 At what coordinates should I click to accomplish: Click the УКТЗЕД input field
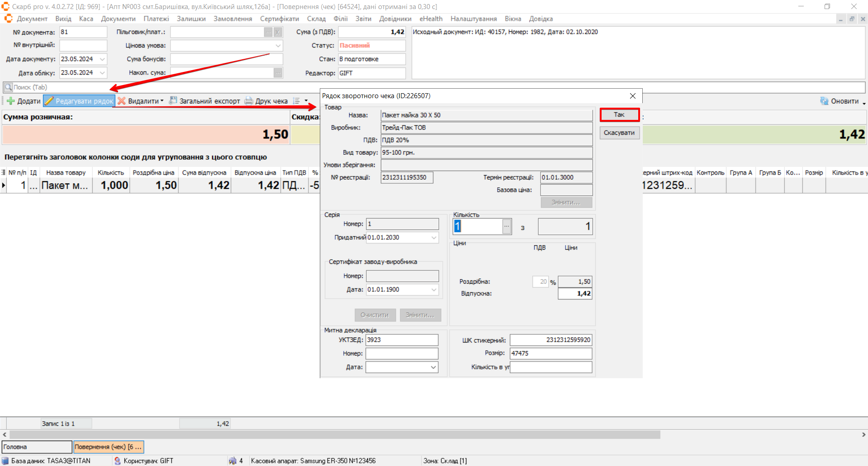402,340
